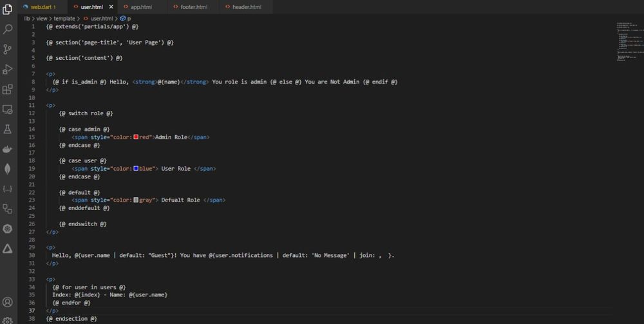Click the view breadcrumb segment

pos(41,19)
